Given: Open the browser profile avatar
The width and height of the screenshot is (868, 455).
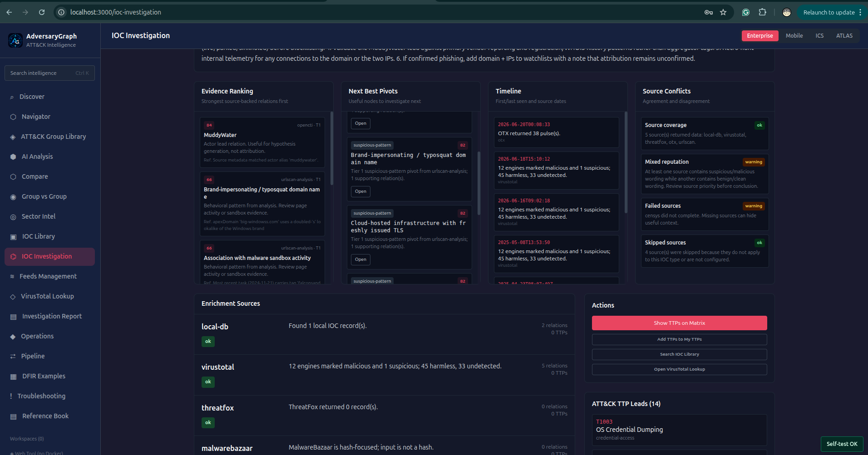Looking at the screenshot, I should click(787, 12).
